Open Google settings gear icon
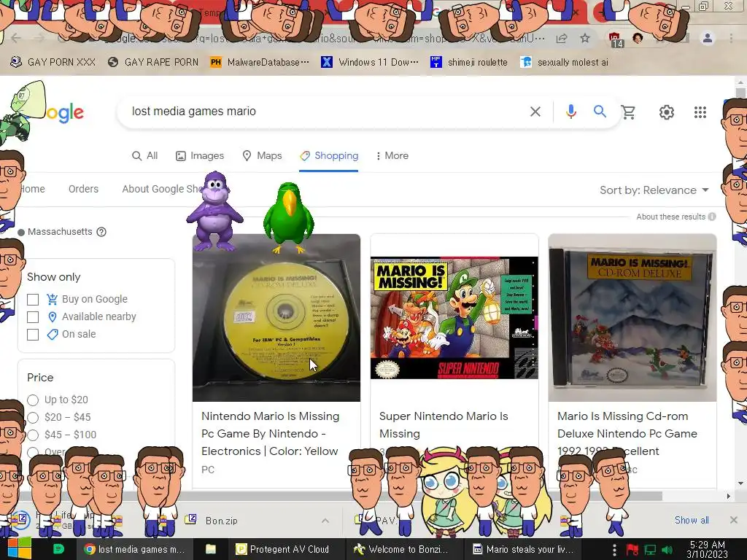Viewport: 747px width, 560px height. (667, 112)
